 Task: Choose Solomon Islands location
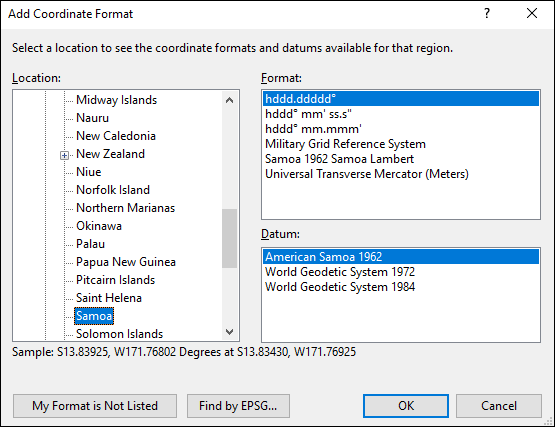[x=119, y=334]
